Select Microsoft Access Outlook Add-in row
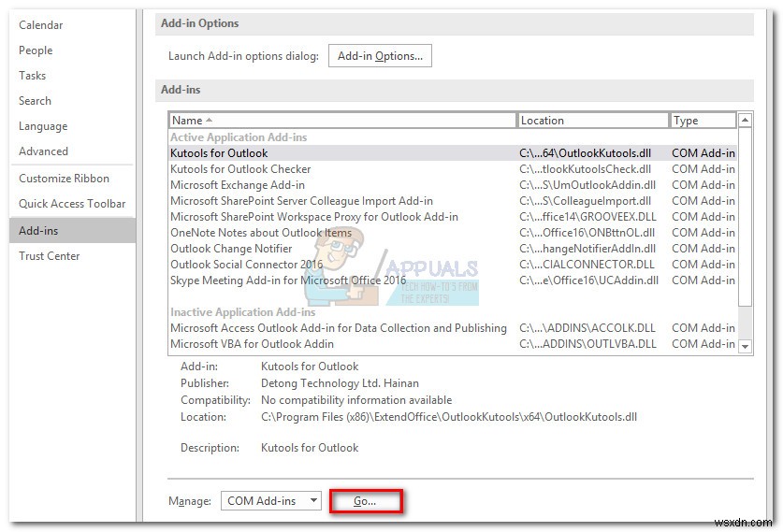The width and height of the screenshot is (783, 532). click(453, 328)
